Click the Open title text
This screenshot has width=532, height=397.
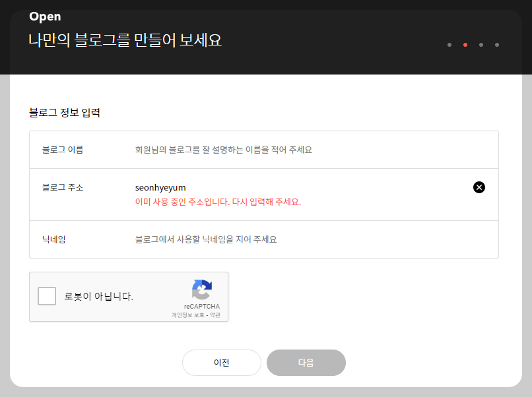tap(45, 16)
